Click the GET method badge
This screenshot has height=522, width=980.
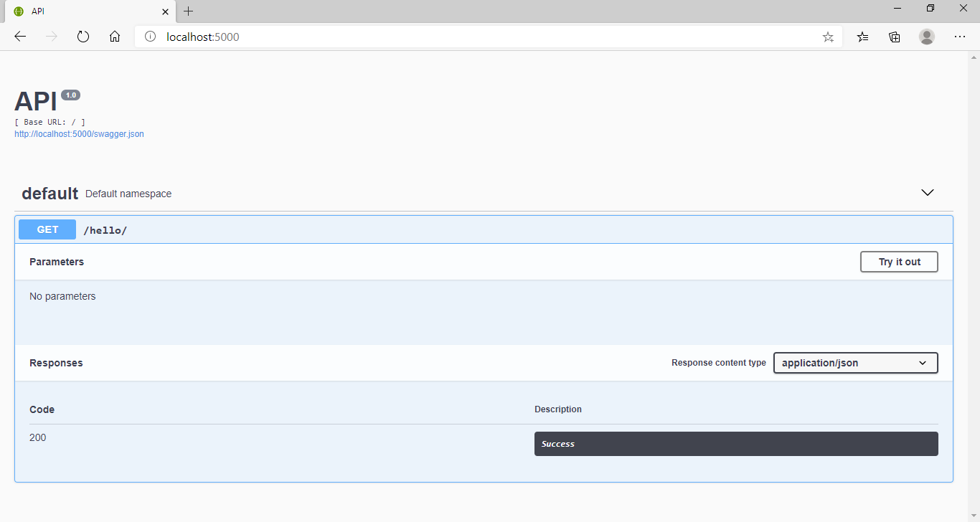coord(47,229)
